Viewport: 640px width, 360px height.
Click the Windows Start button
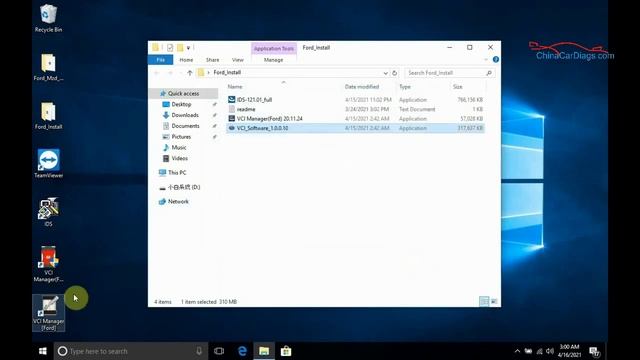click(42, 351)
